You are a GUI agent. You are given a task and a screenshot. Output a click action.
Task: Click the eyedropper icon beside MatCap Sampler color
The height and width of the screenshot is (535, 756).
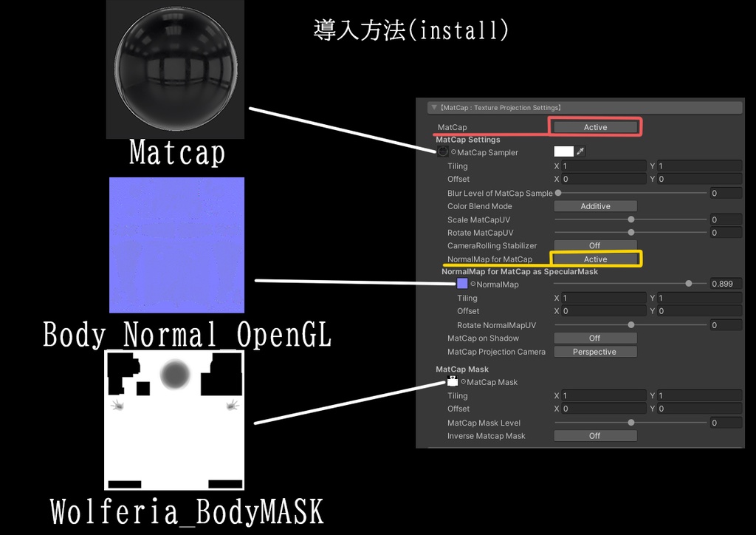pos(580,151)
